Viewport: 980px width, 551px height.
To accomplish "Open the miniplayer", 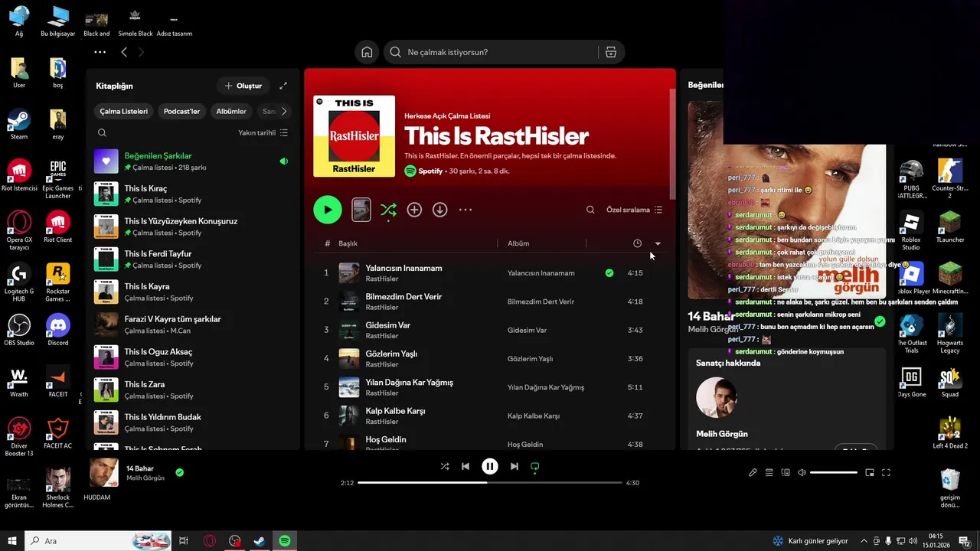I will point(870,473).
